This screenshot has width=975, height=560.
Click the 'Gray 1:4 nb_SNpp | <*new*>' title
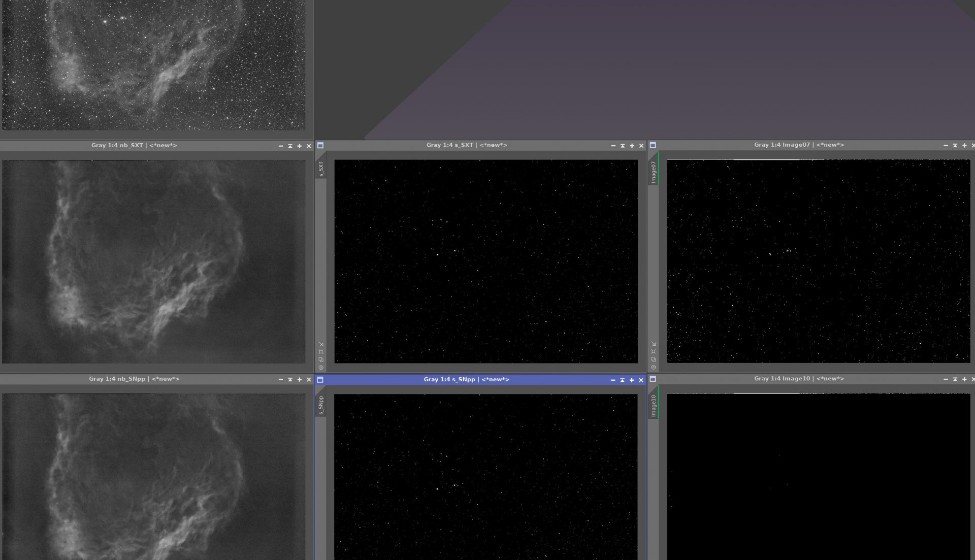pyautogui.click(x=134, y=379)
